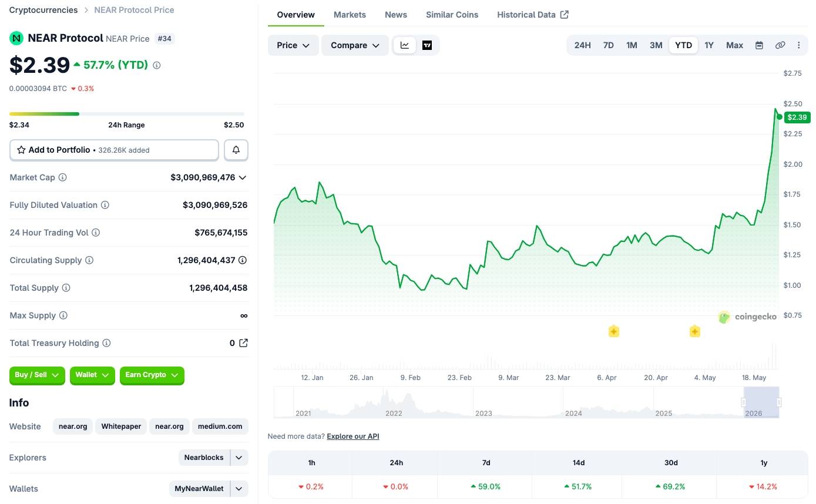Switch to line chart view icon
This screenshot has height=504, width=816.
coord(405,45)
